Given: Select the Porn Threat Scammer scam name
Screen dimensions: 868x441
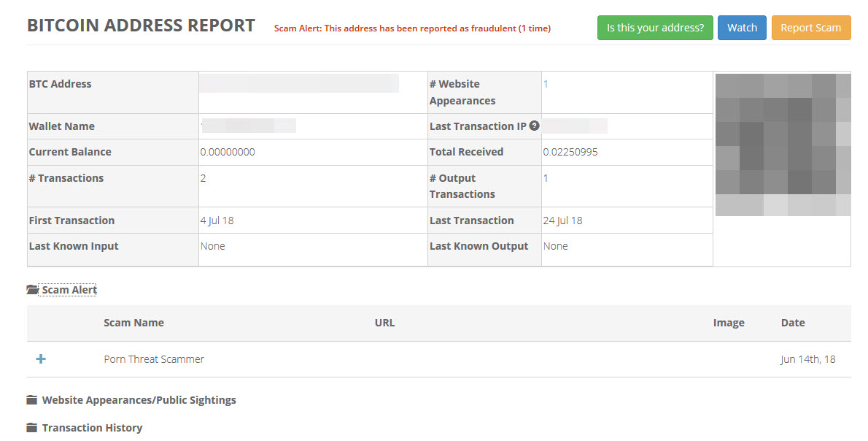Looking at the screenshot, I should (154, 359).
